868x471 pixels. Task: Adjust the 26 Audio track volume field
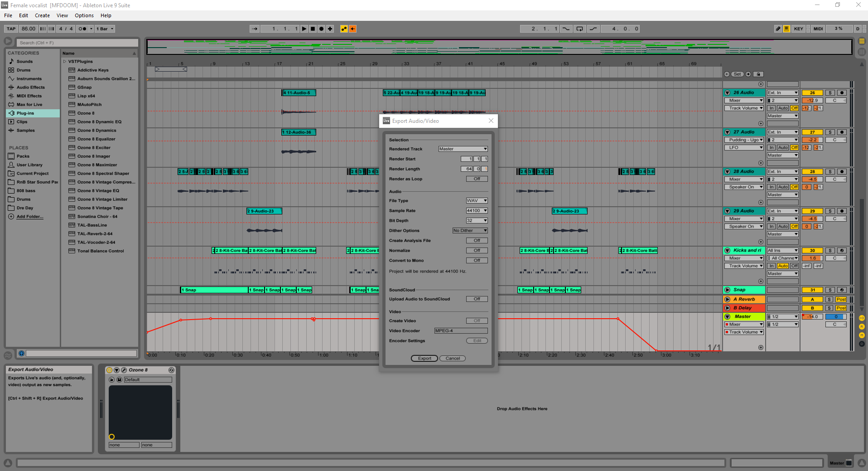click(812, 101)
